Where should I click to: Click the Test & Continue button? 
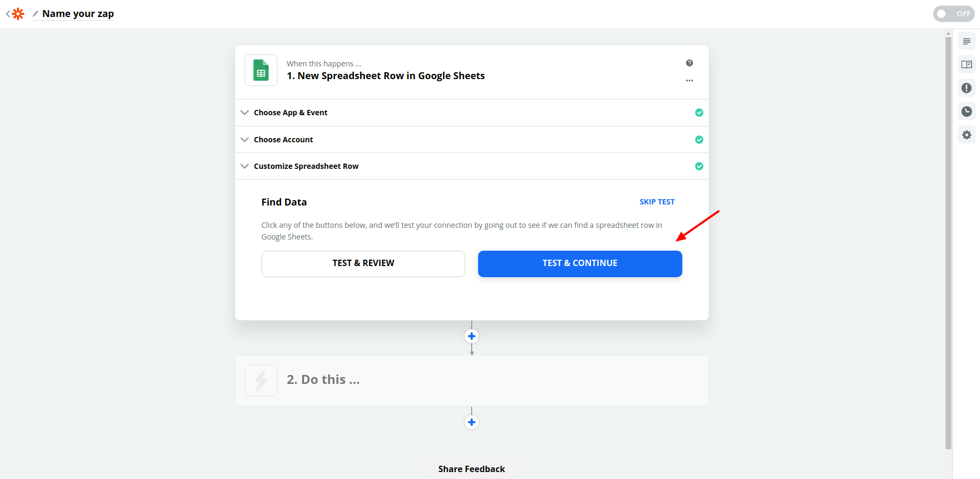(579, 263)
